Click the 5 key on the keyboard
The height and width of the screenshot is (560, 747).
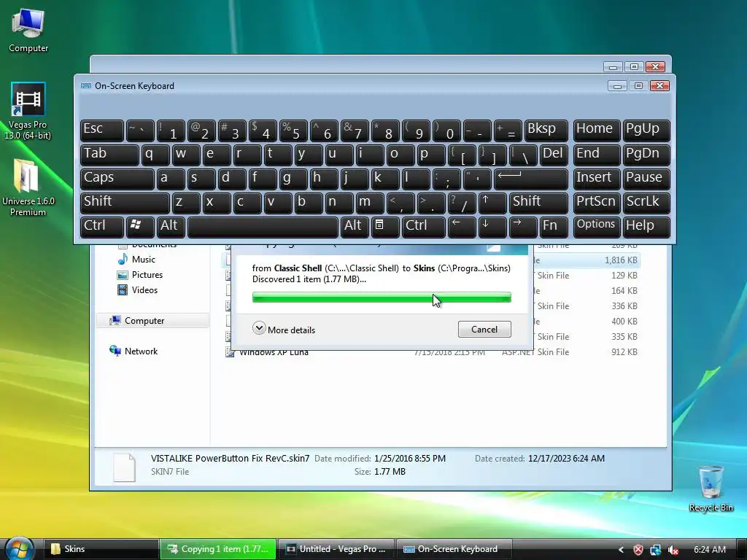pyautogui.click(x=293, y=131)
